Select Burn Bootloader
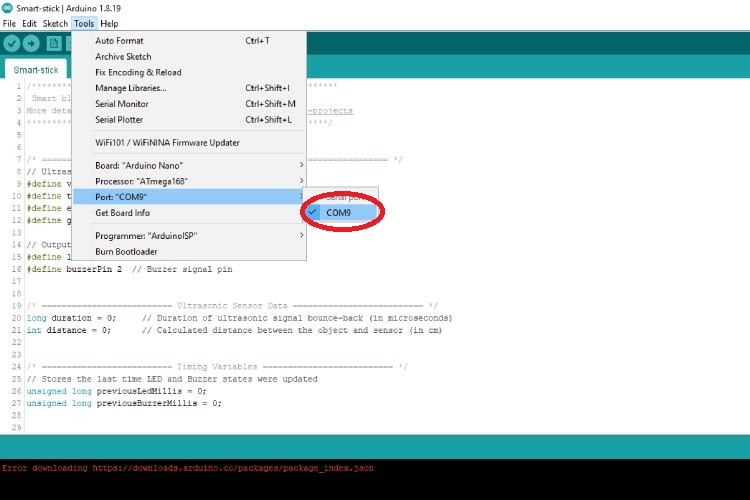The image size is (750, 500). (x=189, y=252)
